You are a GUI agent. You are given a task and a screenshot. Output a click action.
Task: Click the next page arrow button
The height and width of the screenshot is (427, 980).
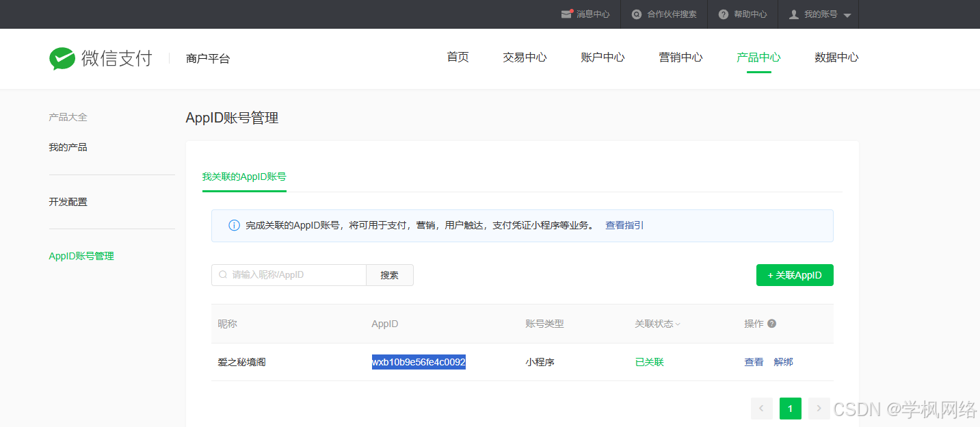pos(819,409)
